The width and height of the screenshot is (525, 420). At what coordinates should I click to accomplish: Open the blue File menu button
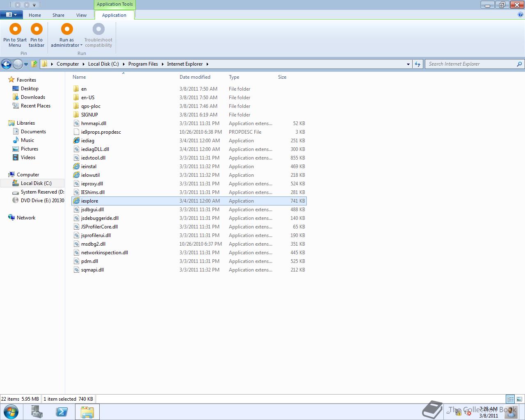[11, 15]
